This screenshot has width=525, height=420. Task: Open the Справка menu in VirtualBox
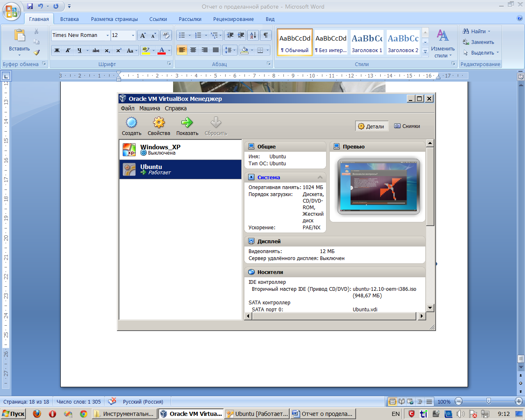point(176,108)
